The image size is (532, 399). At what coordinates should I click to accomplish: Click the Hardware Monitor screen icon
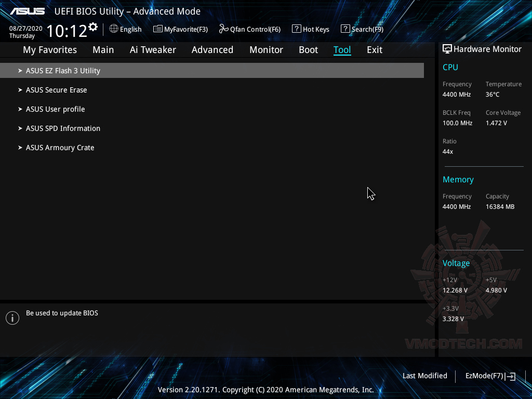(x=447, y=49)
